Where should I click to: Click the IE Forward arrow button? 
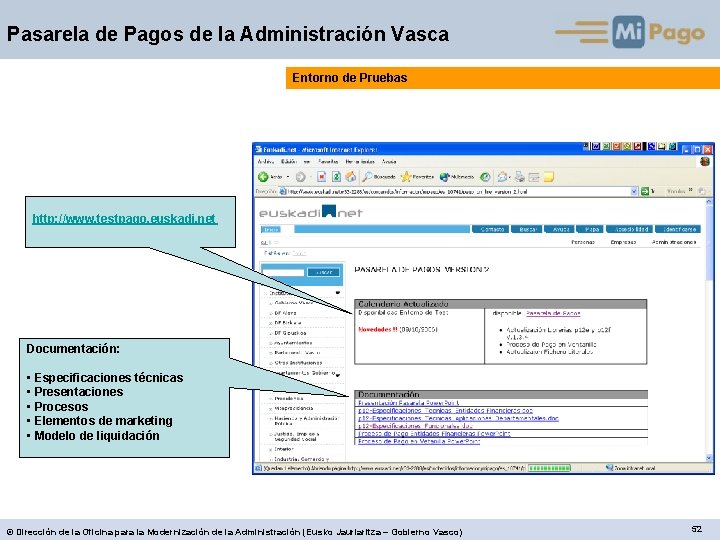(x=300, y=177)
